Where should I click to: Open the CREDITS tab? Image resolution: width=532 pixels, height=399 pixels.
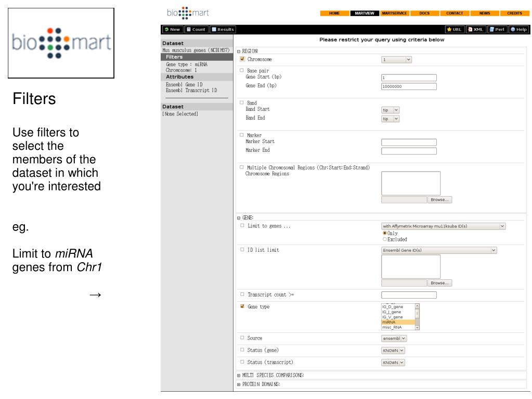(x=514, y=13)
